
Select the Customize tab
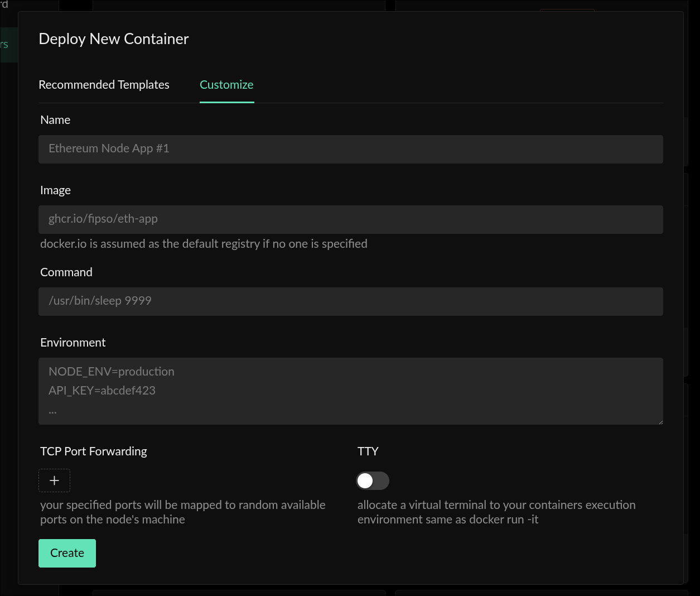[x=226, y=85]
